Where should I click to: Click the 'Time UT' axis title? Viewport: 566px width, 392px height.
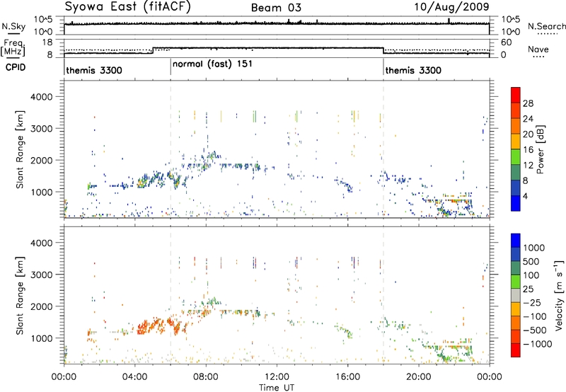277,388
